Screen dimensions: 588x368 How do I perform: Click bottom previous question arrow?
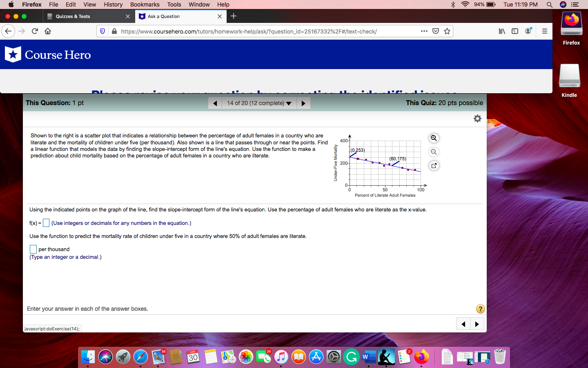pos(463,324)
